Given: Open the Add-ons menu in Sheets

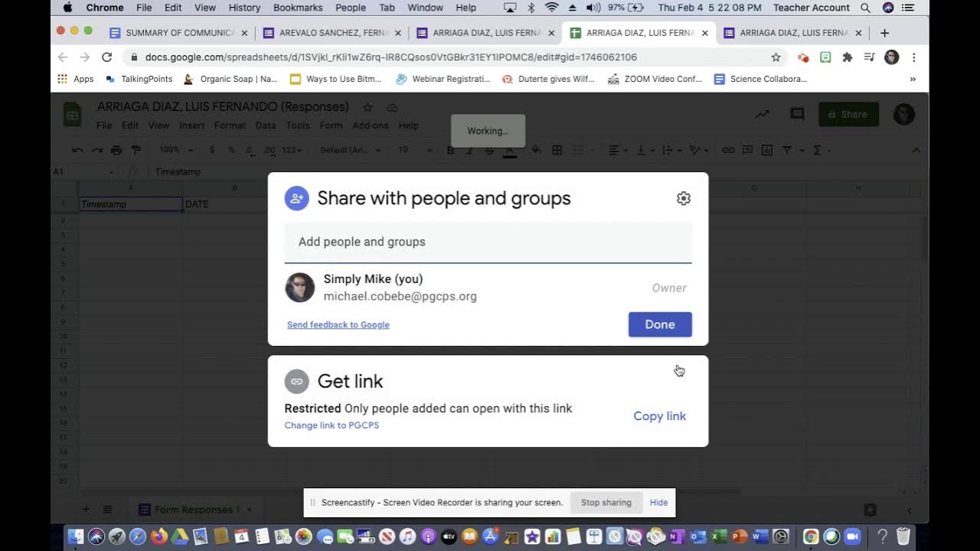Looking at the screenshot, I should pyautogui.click(x=371, y=126).
